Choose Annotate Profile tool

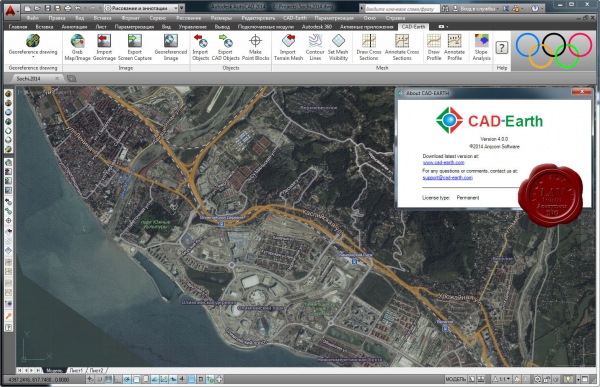pos(454,47)
